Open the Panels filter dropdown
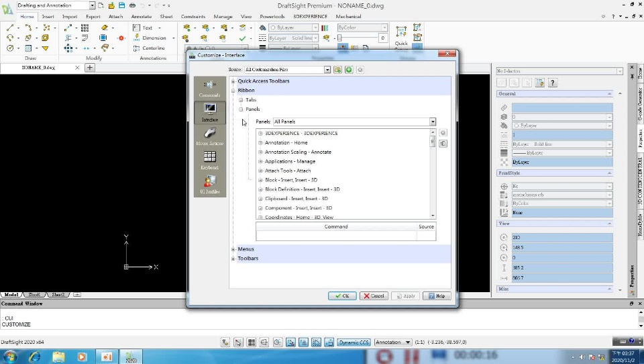The image size is (644, 364). [433, 122]
